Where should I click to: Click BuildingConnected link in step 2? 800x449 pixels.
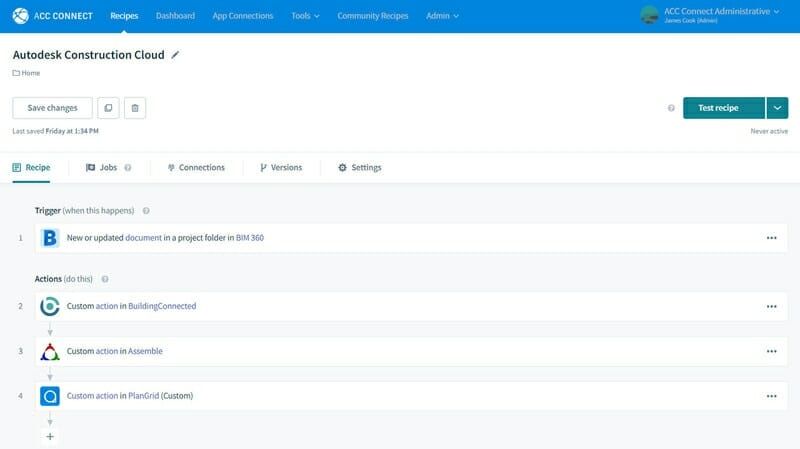(x=162, y=306)
